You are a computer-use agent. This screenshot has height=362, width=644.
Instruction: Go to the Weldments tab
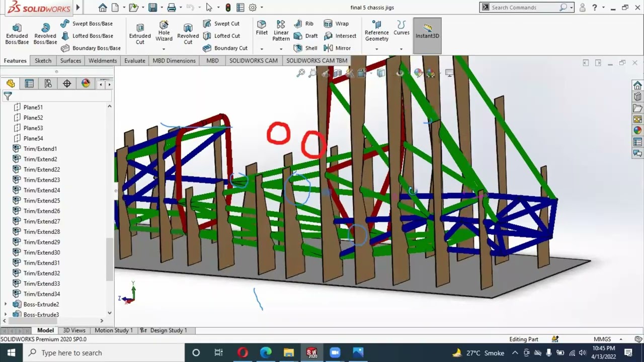pos(103,61)
